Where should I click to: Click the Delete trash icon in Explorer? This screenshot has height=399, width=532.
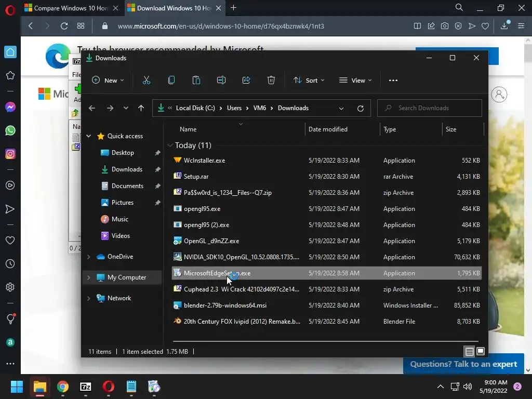point(271,81)
